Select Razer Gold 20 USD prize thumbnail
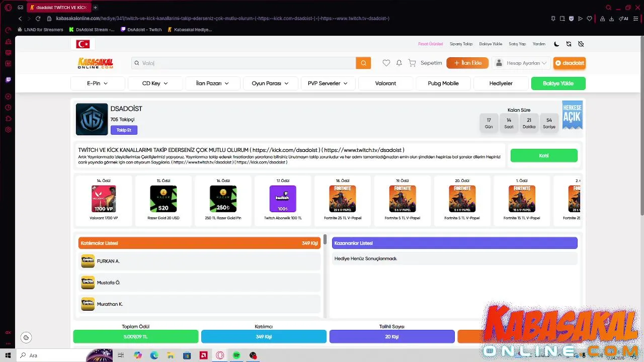 [x=164, y=199]
